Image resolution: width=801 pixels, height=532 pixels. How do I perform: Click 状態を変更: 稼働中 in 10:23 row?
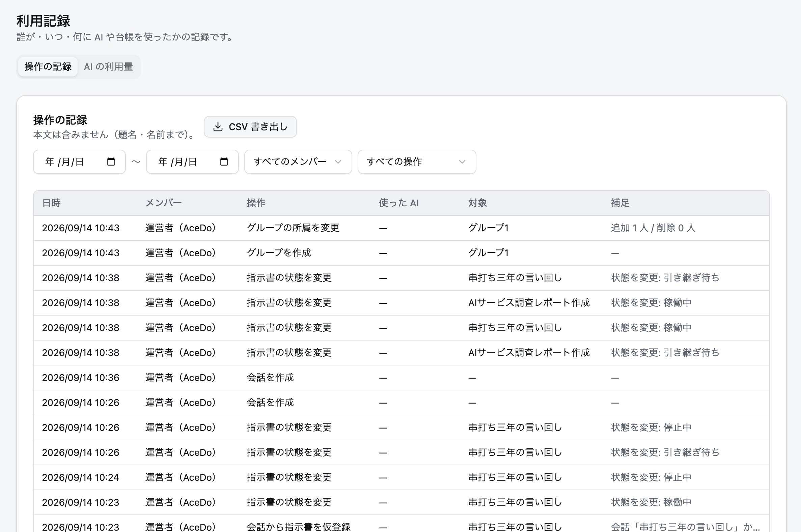pos(651,502)
